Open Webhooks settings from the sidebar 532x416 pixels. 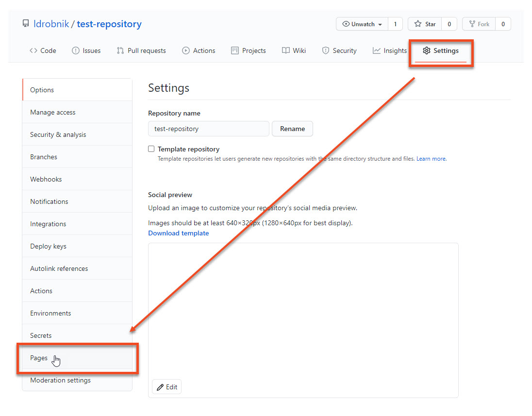[46, 179]
